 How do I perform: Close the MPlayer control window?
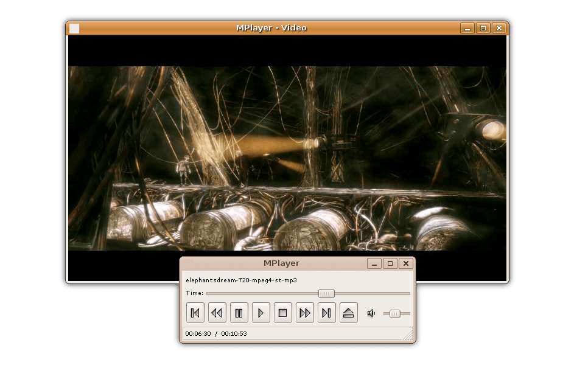coord(406,263)
